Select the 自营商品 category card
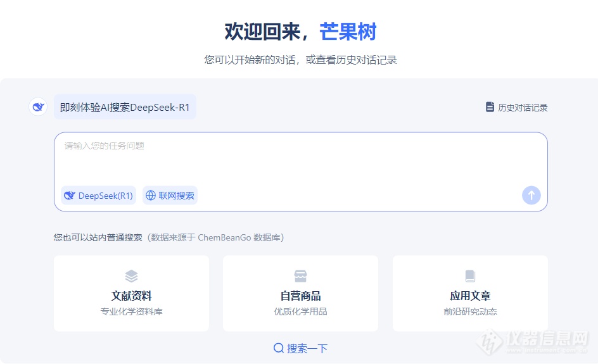This screenshot has width=598, height=364. (300, 294)
